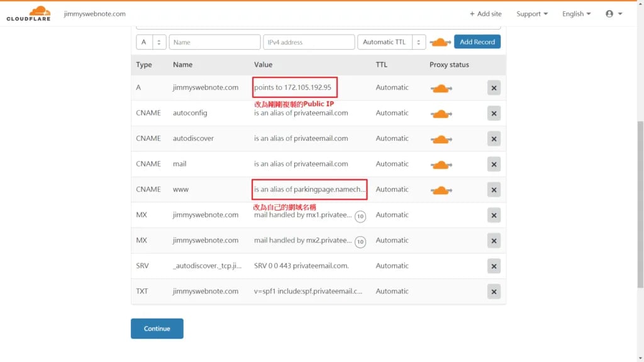Click 'SRV 0 0 443 privateemail.com.' value
The width and height of the screenshot is (644, 362).
tap(301, 266)
